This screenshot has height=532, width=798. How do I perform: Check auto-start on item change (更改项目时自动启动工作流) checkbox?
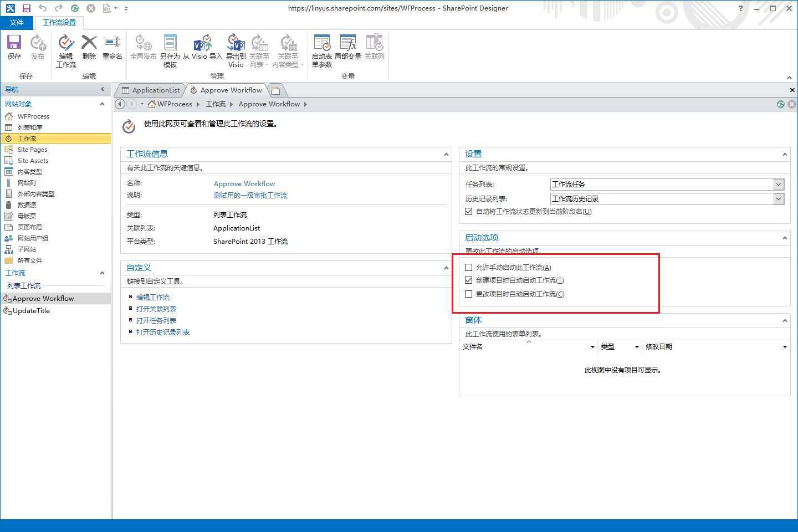pos(469,294)
